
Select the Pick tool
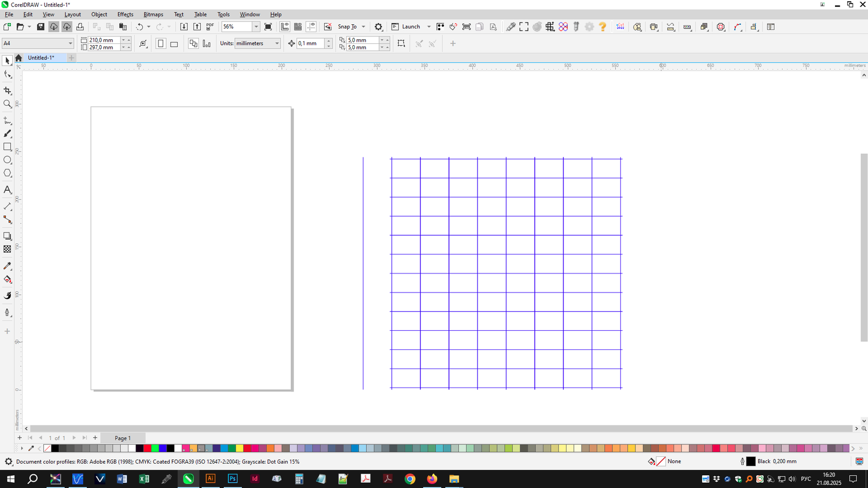(8, 61)
